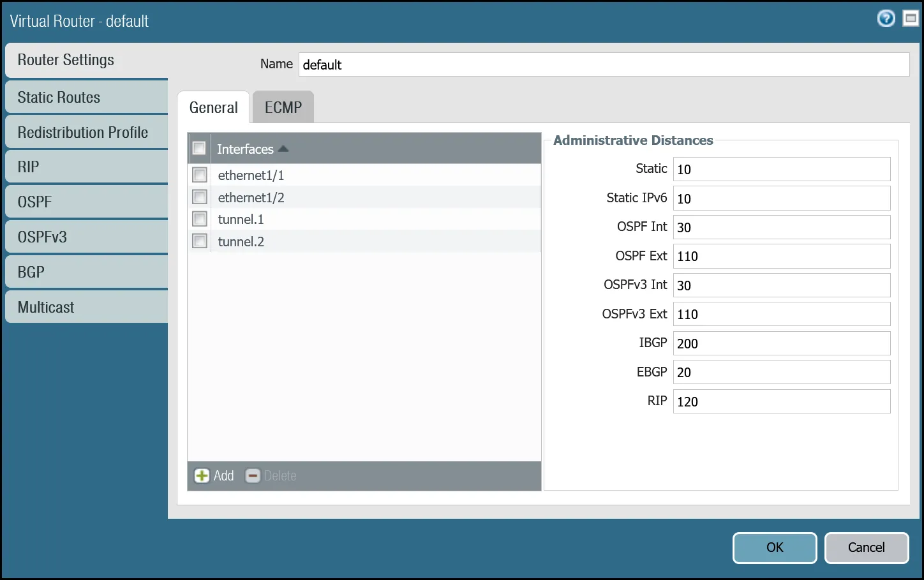
Task: Click the window icon in the title bar
Action: 911,19
